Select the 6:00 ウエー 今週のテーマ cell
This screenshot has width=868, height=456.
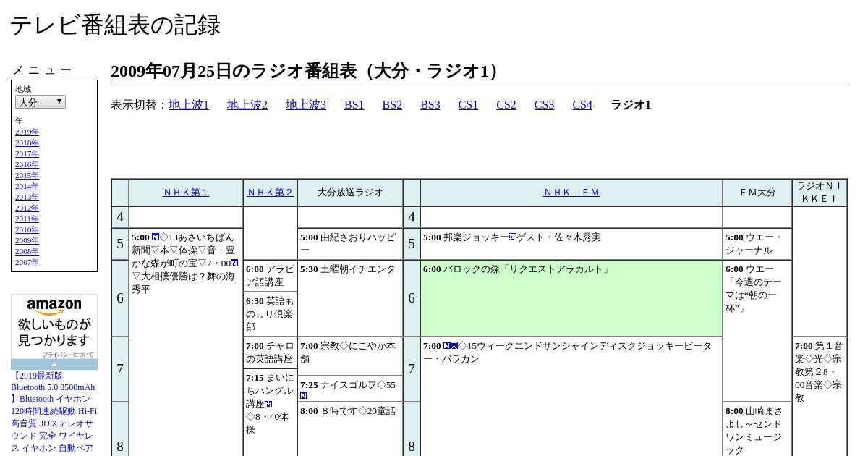pyautogui.click(x=757, y=331)
